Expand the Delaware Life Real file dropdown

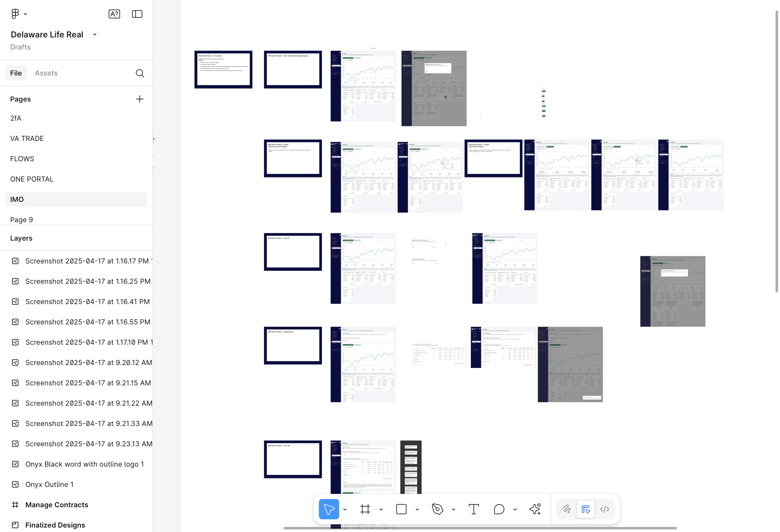coord(95,35)
